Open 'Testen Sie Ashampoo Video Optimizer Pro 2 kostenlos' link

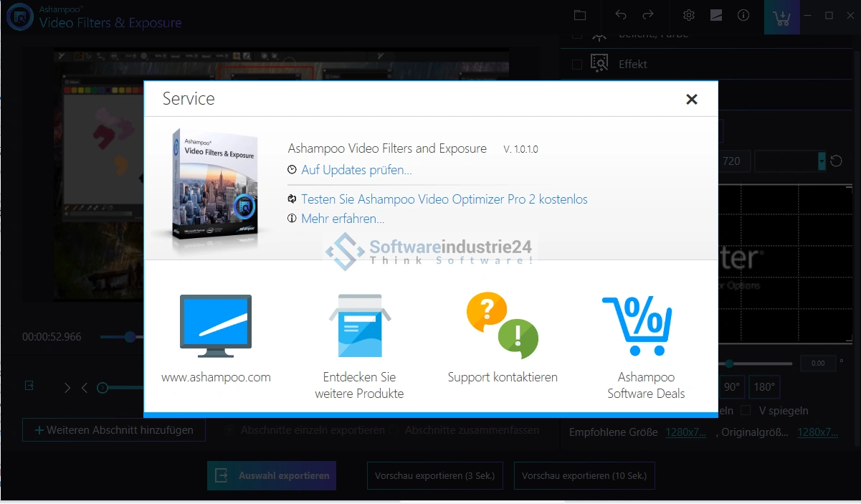point(444,199)
